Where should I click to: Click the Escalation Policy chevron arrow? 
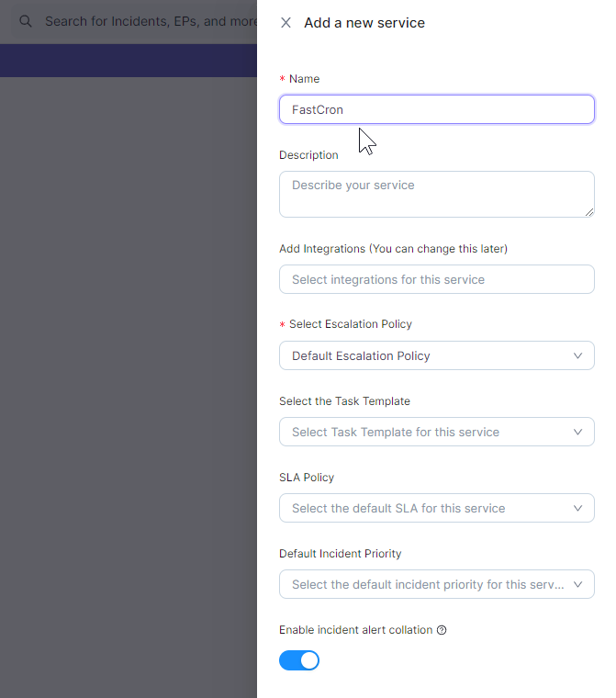pos(577,355)
